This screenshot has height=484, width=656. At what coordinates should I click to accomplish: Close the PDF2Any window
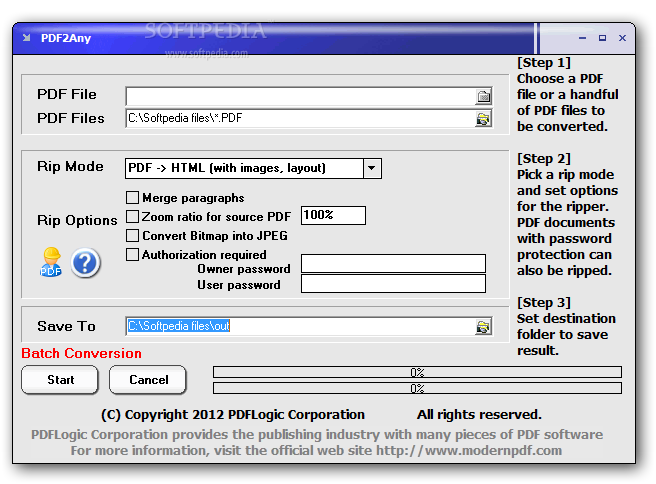pyautogui.click(x=623, y=38)
